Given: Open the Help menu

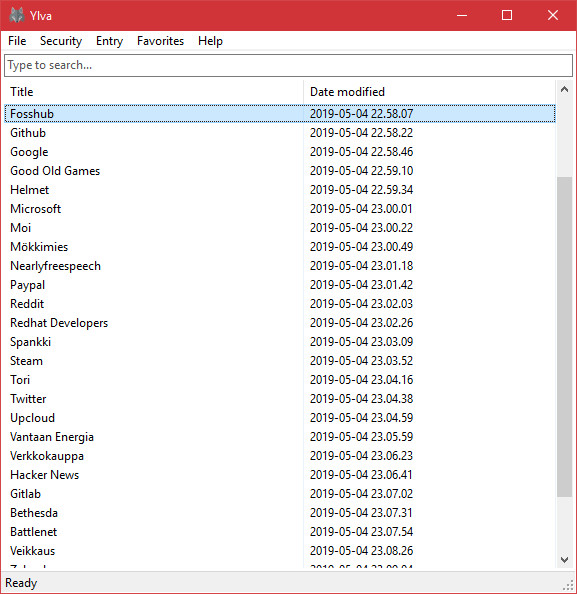Looking at the screenshot, I should 210,41.
